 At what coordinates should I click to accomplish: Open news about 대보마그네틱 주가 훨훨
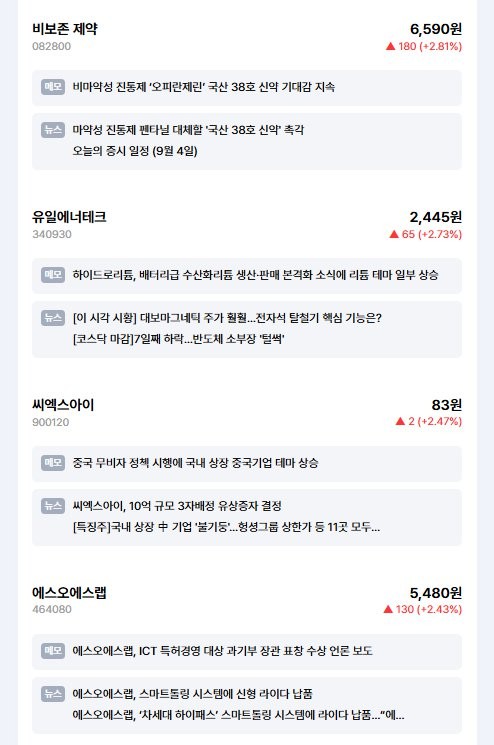point(227,317)
